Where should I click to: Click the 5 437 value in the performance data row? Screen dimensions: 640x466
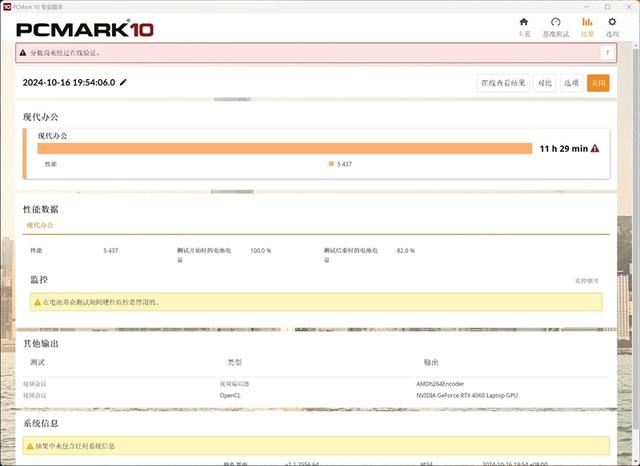point(110,251)
